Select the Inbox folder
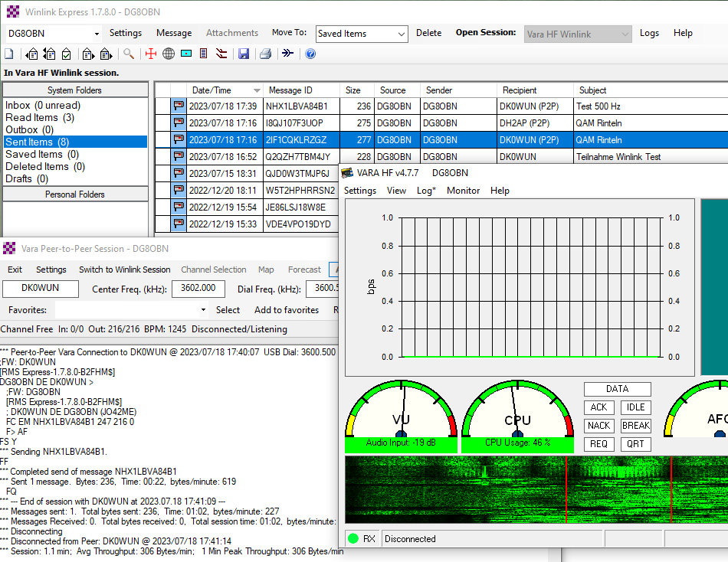Screen dimensions: 728x562 coord(43,106)
